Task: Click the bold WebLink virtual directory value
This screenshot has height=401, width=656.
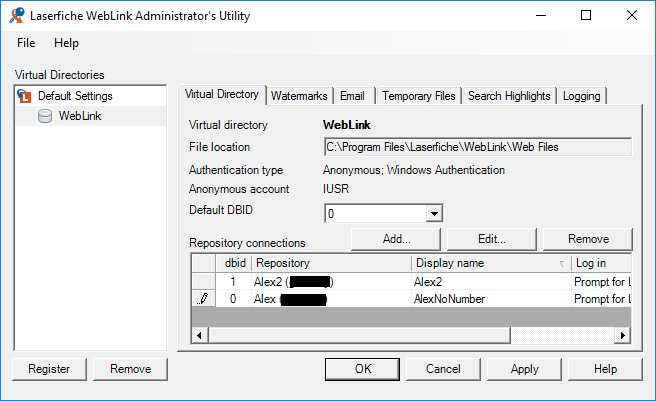Action: click(346, 125)
